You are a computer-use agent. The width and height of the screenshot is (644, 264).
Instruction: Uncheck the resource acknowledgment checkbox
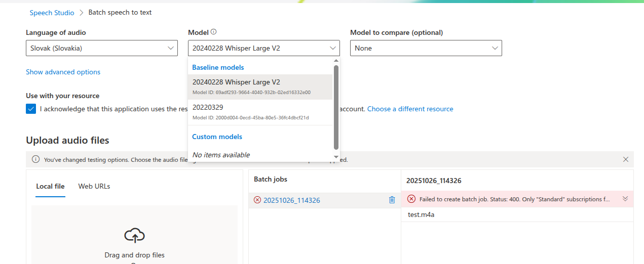31,109
